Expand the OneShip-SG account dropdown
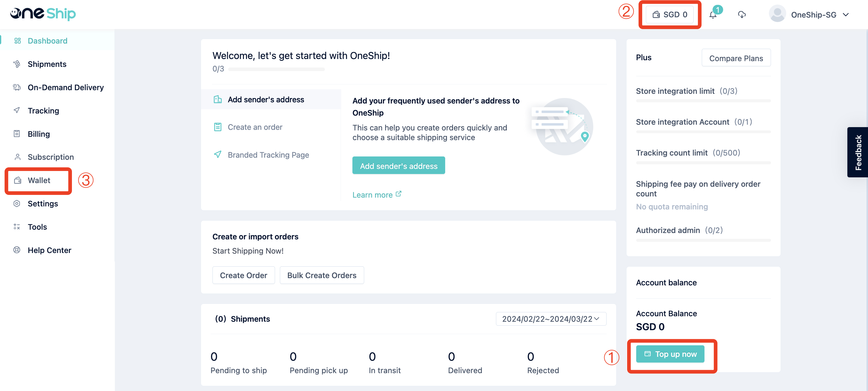 click(x=845, y=15)
